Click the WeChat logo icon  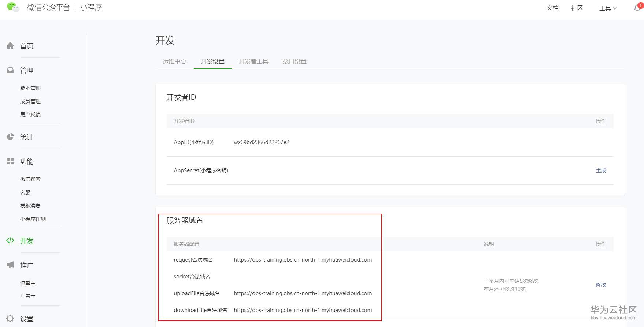click(x=13, y=7)
